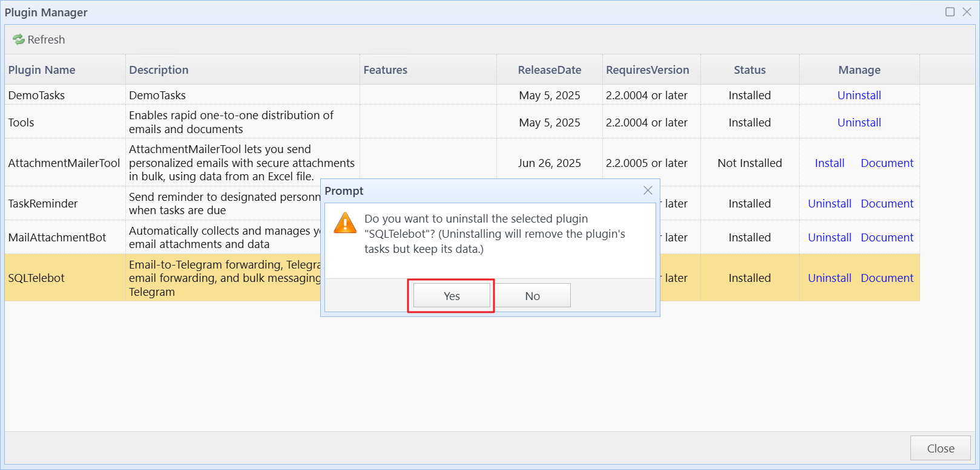Open the TaskReminder Document link

(886, 204)
